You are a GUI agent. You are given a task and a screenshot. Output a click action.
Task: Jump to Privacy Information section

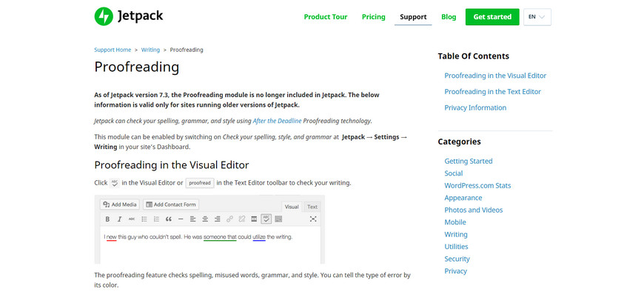(475, 107)
